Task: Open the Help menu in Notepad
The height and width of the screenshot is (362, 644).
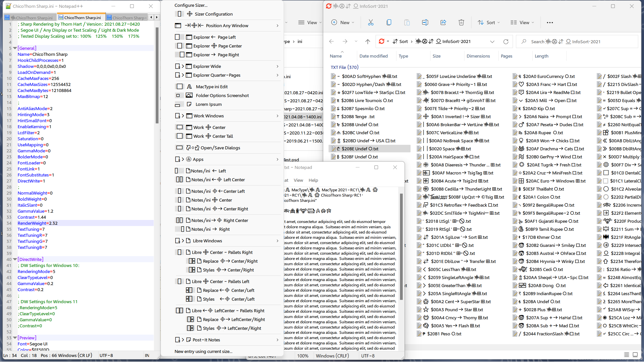Action: tap(313, 180)
